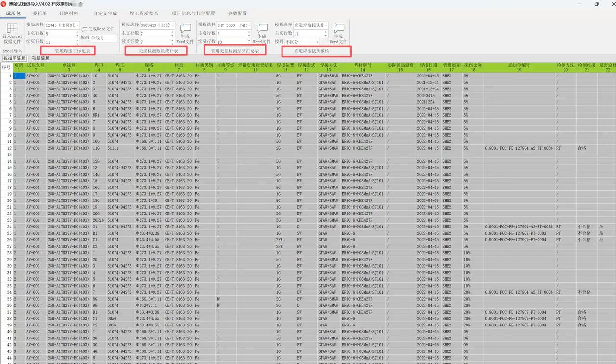This screenshot has height=364, width=616.
Task: Click the 单线号 column header
Action: 69,67
